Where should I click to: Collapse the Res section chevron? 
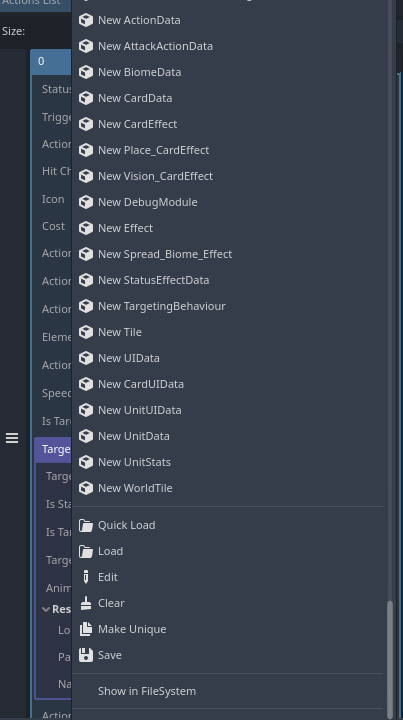pyautogui.click(x=46, y=609)
